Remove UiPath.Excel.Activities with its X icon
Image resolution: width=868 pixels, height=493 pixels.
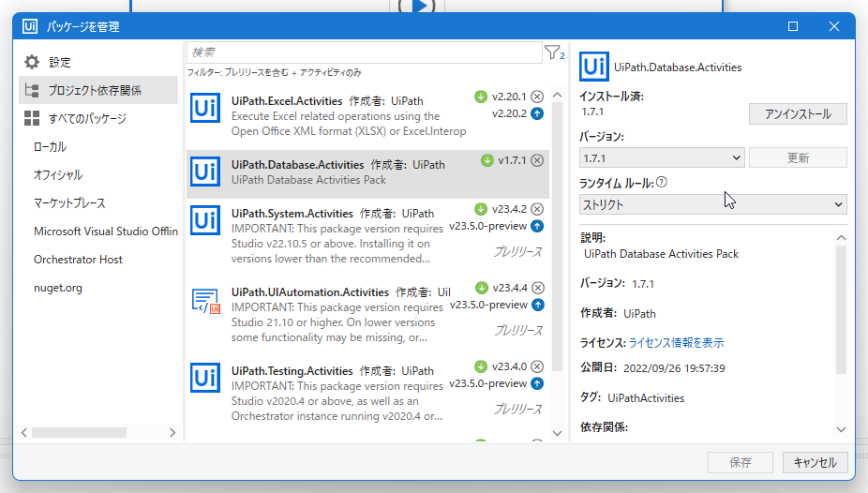click(537, 97)
